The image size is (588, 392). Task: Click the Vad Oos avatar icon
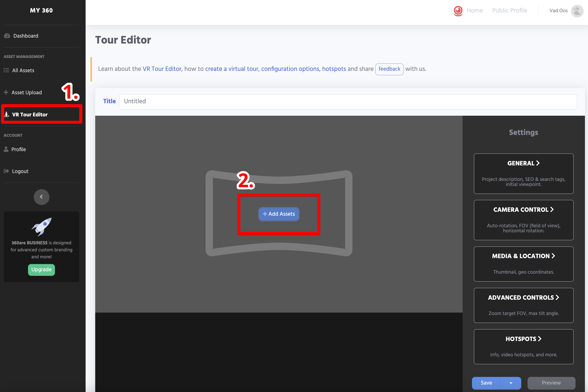point(577,11)
